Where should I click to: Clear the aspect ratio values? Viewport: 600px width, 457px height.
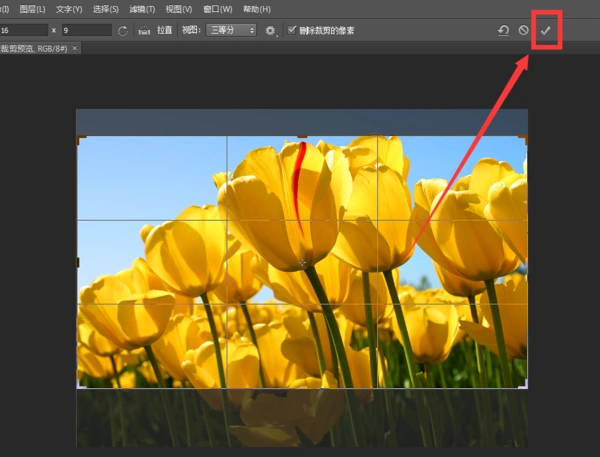point(123,31)
